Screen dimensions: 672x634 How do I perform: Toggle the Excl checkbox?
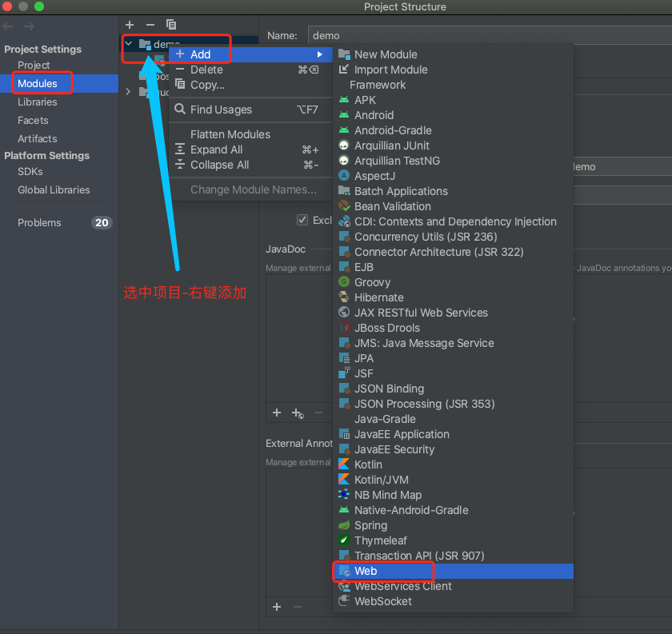pos(302,220)
